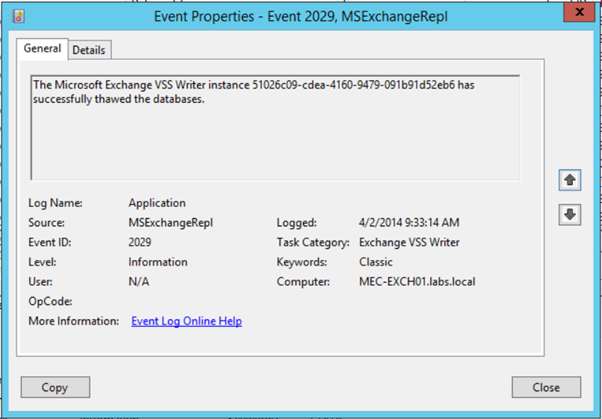Click the Log Name value Application

pyautogui.click(x=157, y=203)
